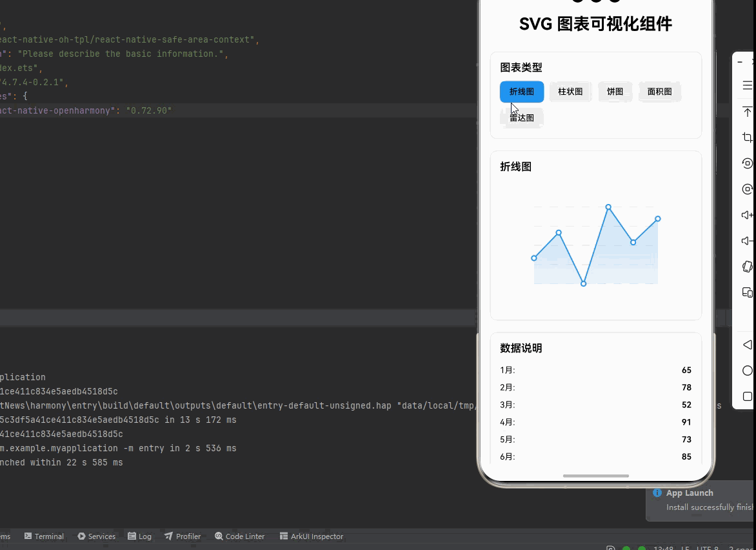Click the highest data point on line chart
Viewport: 756px width, 550px height.
[x=608, y=207]
